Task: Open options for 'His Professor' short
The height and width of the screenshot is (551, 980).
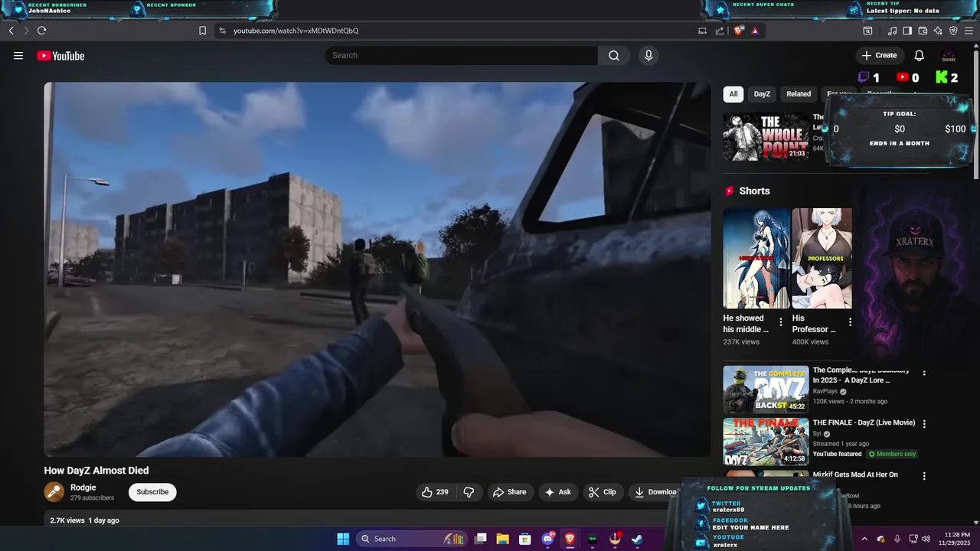Action: [850, 322]
